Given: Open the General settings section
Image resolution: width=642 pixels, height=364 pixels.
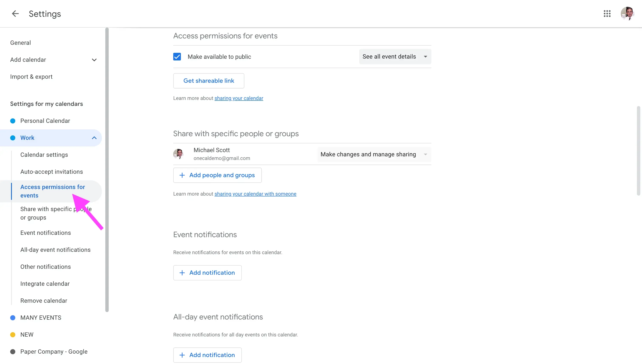Looking at the screenshot, I should point(20,42).
